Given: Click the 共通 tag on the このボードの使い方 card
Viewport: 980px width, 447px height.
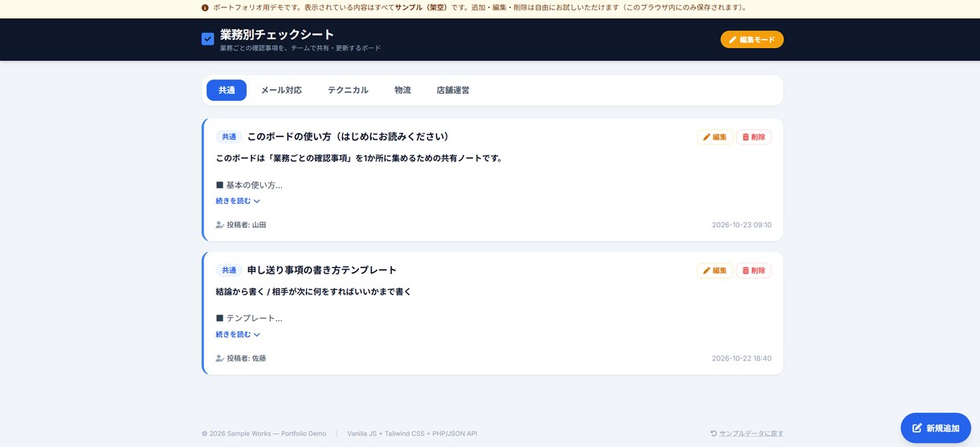Looking at the screenshot, I should pos(229,137).
